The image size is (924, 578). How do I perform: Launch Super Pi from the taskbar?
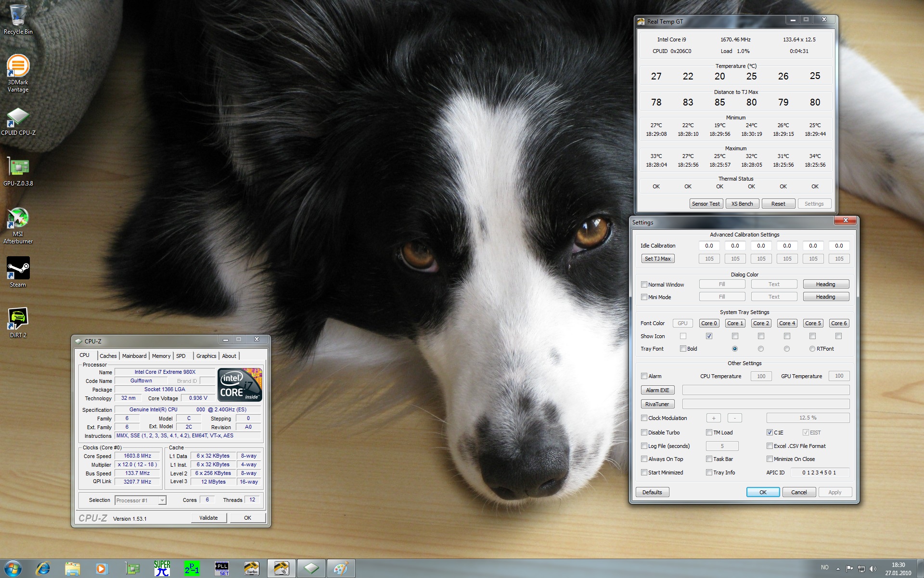tap(162, 568)
